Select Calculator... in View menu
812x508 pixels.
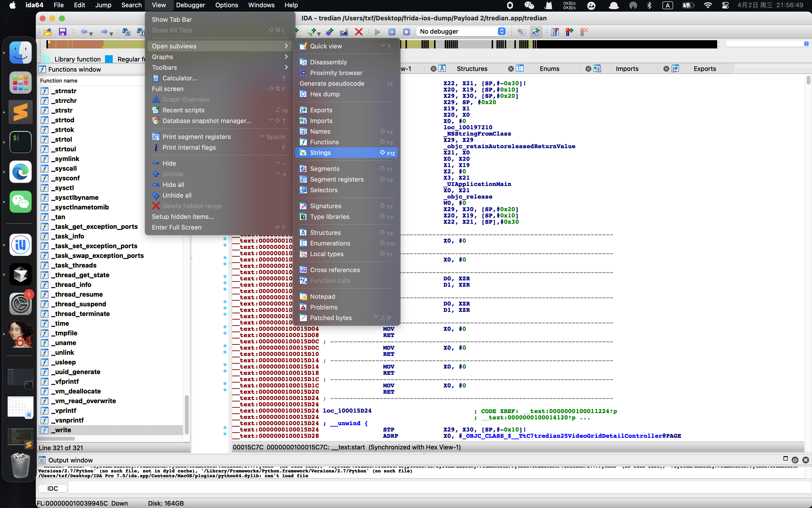pos(220,78)
